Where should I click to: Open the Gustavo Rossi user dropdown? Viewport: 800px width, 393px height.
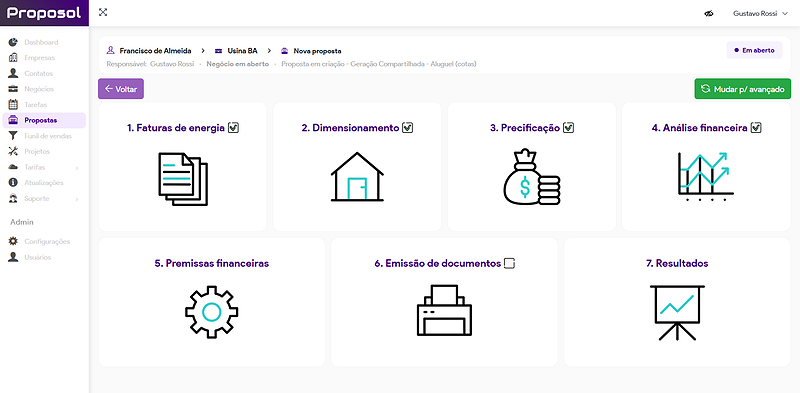760,14
